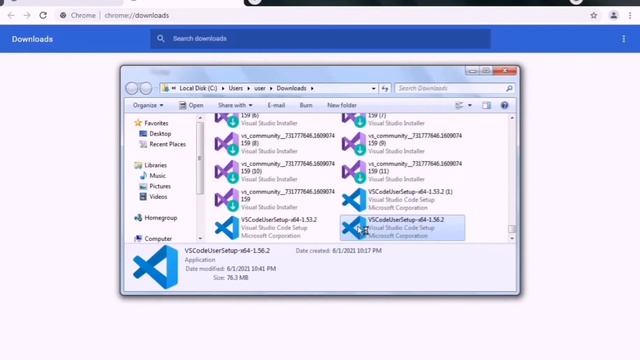Screen dimensions: 640x360
Task: Click the Search downloads field
Action: [320, 39]
